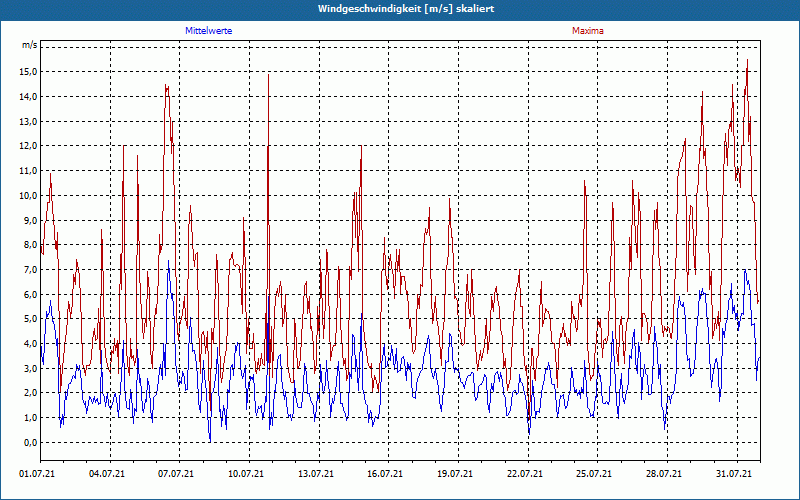Click the 9,0 y-axis value
The image size is (800, 500).
[30, 220]
